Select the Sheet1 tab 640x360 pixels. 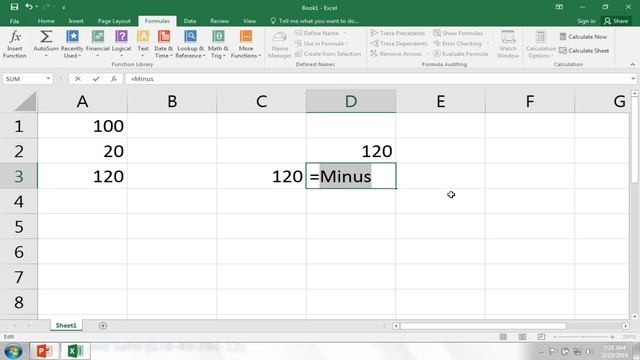(x=66, y=326)
